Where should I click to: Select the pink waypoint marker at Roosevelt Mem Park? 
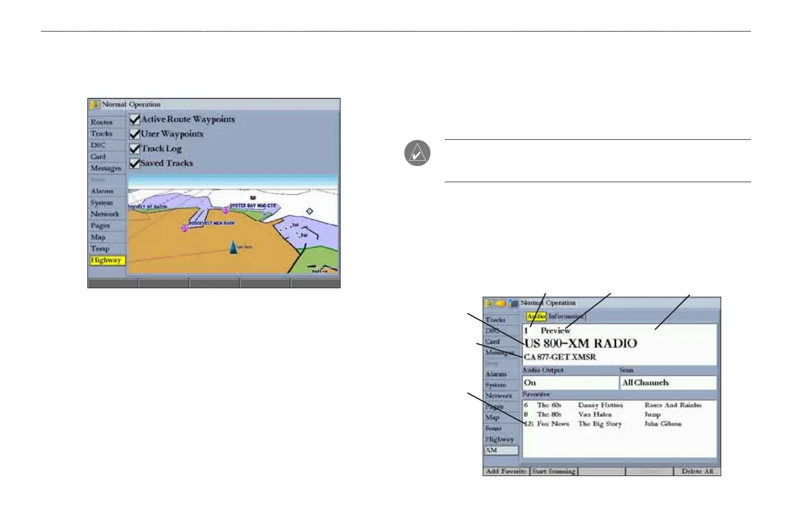pos(184,228)
